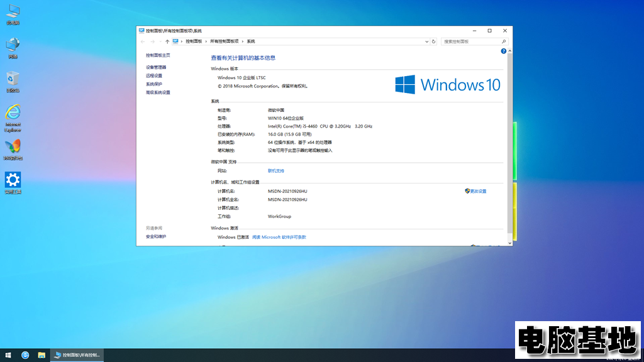This screenshot has height=362, width=644.
Task: Click the scrollbar down arrow
Action: coord(509,243)
